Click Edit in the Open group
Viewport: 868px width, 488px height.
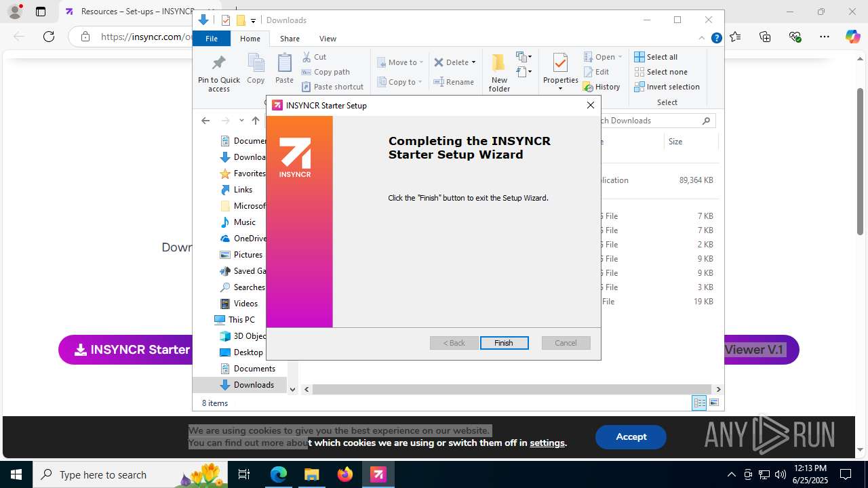pos(596,72)
